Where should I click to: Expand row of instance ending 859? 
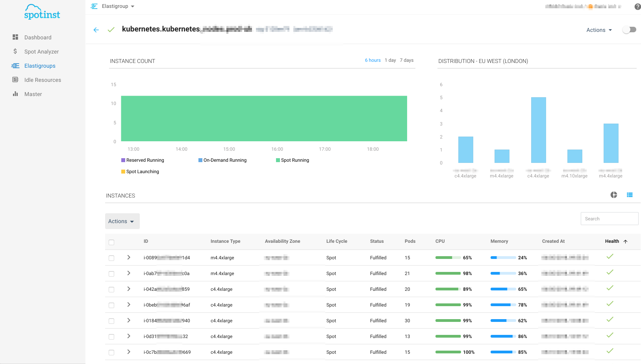[129, 289]
